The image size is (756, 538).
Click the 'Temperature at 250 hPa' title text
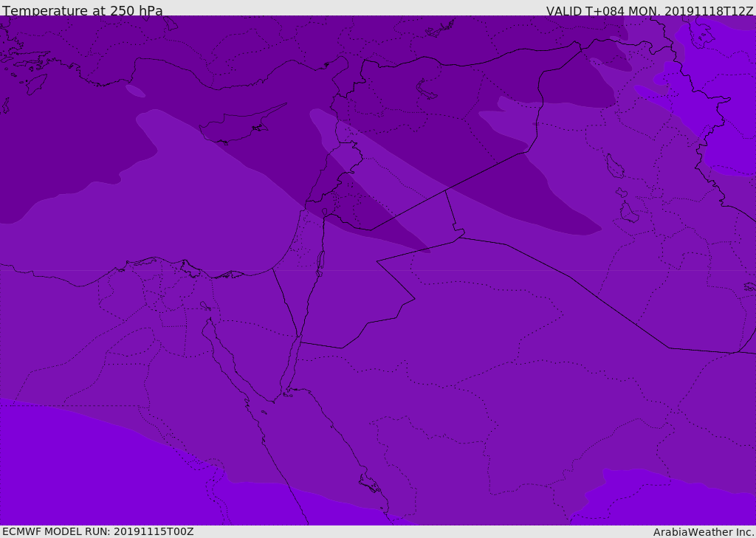click(x=83, y=10)
